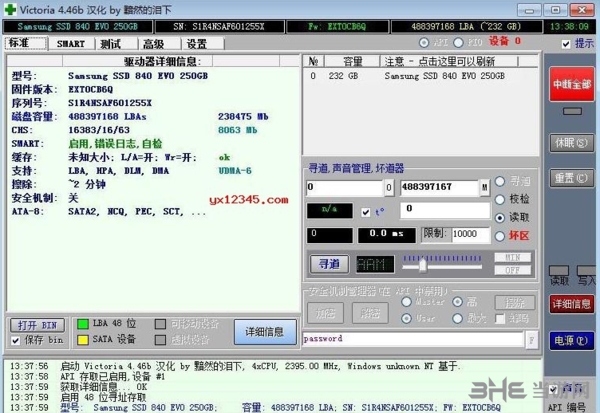This screenshot has height=413, width=600.
Task: Select the 寻道 radio option
Action: click(x=500, y=181)
